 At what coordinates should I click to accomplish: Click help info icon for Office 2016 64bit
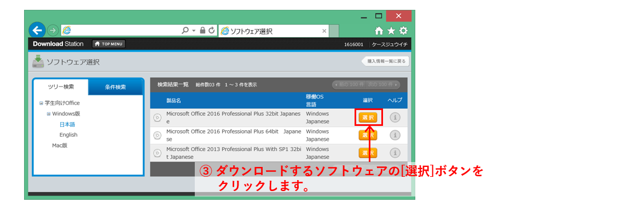pos(394,135)
